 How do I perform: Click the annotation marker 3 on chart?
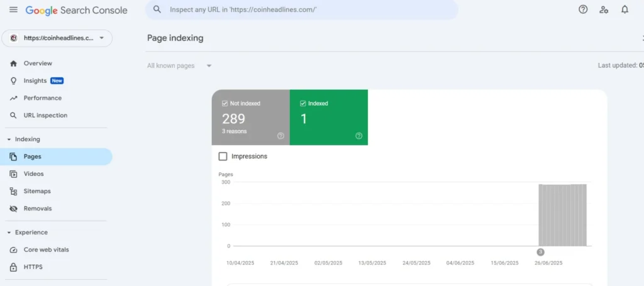click(x=540, y=252)
